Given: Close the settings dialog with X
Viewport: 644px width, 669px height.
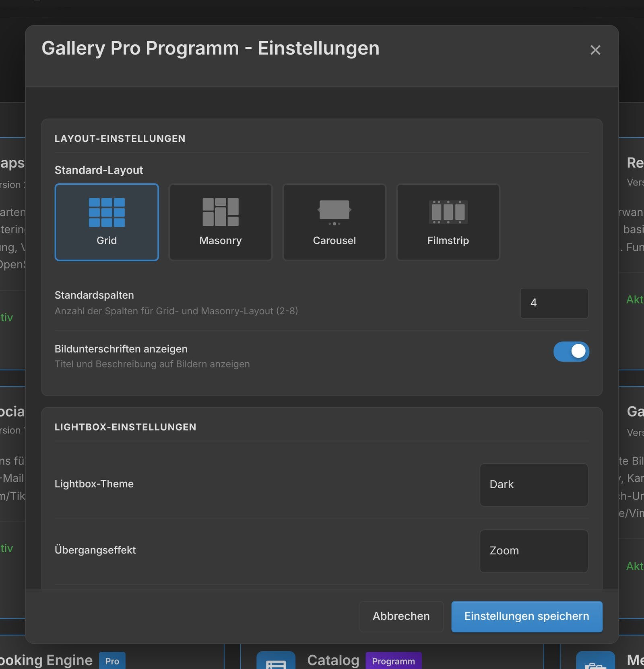Looking at the screenshot, I should click(595, 50).
